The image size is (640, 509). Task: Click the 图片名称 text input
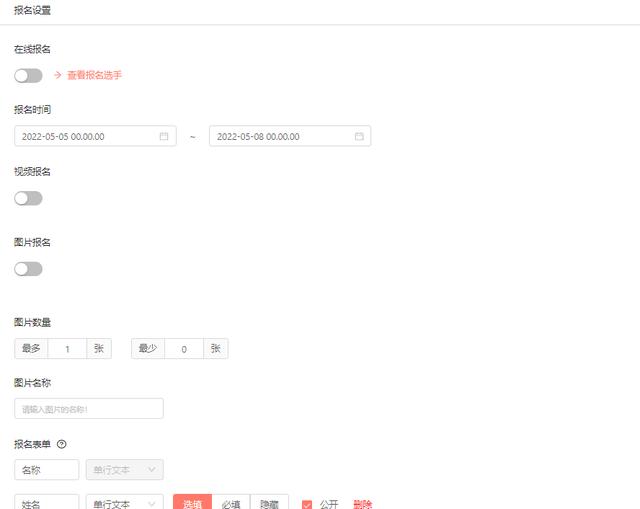tap(89, 409)
